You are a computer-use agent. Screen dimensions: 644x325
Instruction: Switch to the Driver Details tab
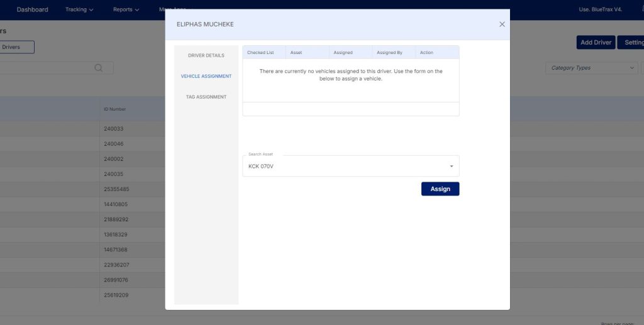click(x=206, y=55)
